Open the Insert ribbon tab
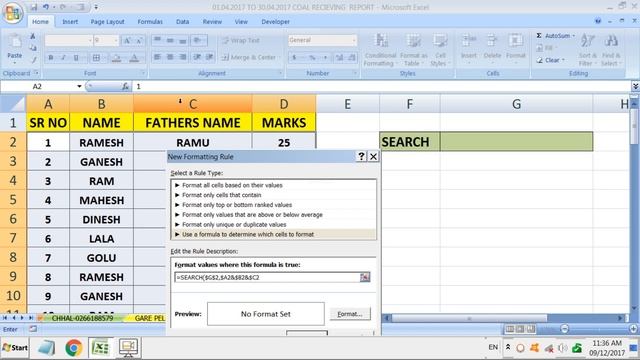Screen dimensions: 640x360 pyautogui.click(x=70, y=22)
